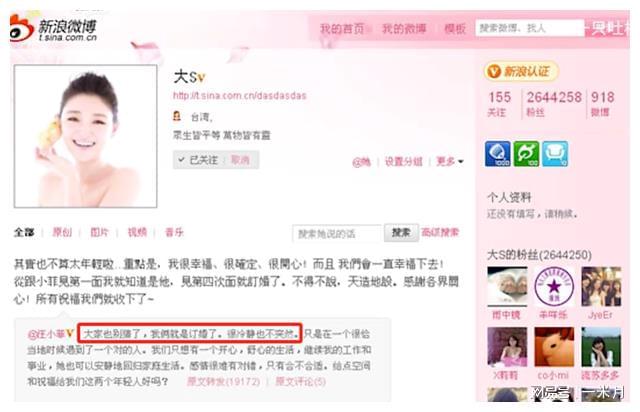This screenshot has width=640, height=412.
Task: Switch to the 原创 tab
Action: (62, 232)
